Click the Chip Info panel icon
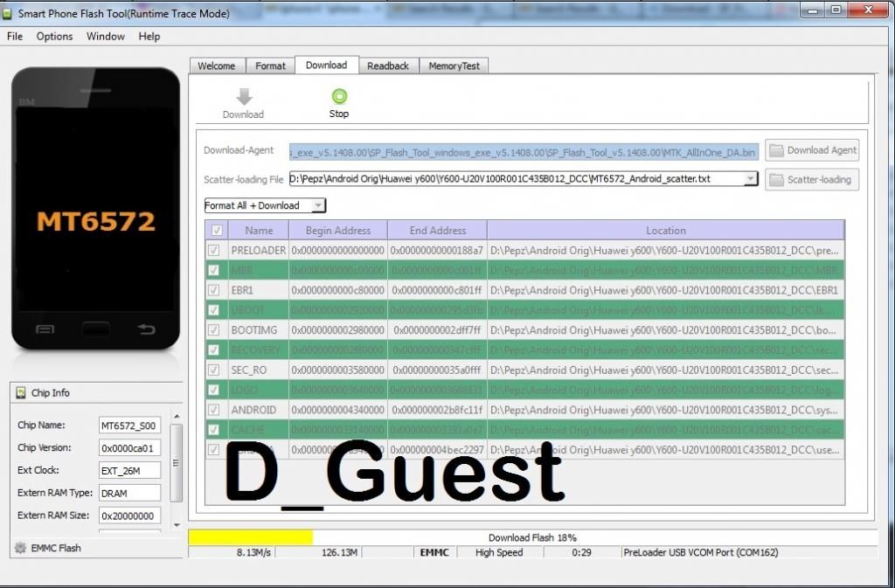This screenshot has width=895, height=588. click(x=21, y=393)
